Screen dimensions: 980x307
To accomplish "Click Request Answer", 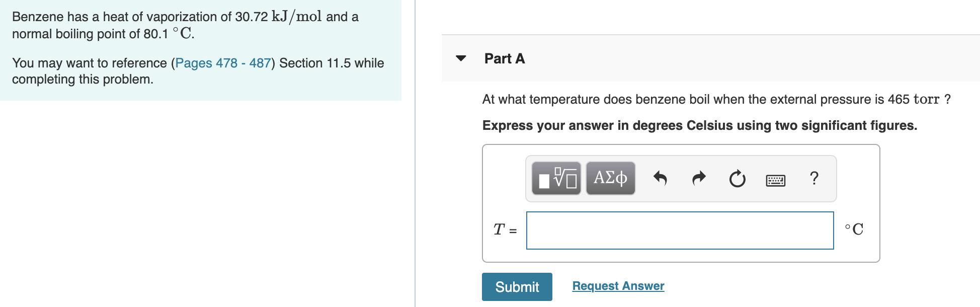I will click(x=618, y=286).
